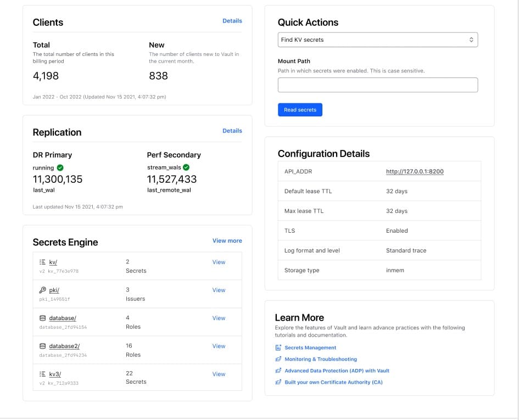
Task: Click the kv3/ list icon
Action: click(42, 374)
